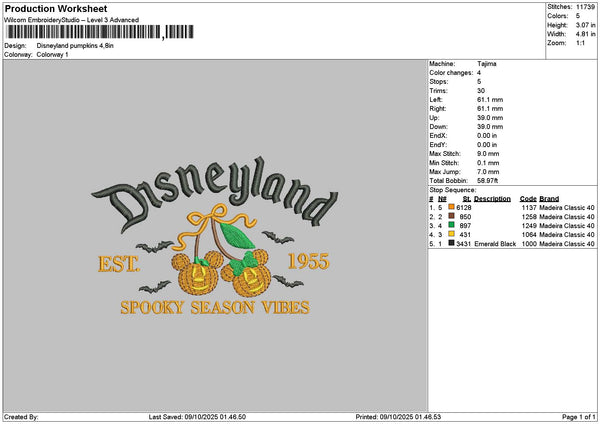Click the 'Code' column header
Screen dimensions: 600x424
click(x=528, y=199)
